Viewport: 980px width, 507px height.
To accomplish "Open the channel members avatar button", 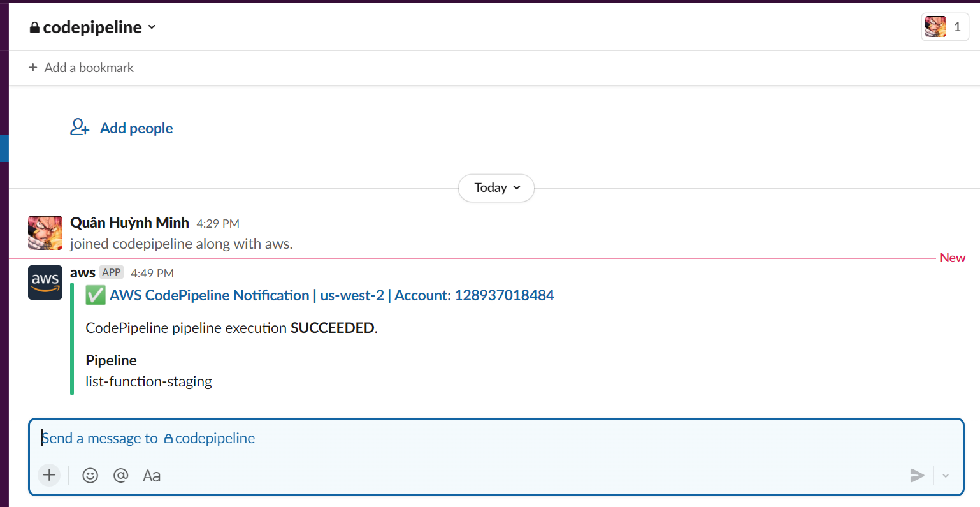I will (x=944, y=27).
